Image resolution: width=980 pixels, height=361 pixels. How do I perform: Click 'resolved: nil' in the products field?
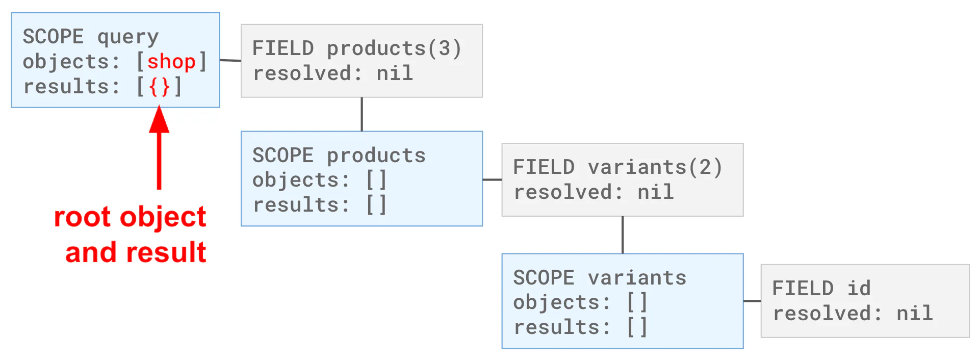[333, 73]
